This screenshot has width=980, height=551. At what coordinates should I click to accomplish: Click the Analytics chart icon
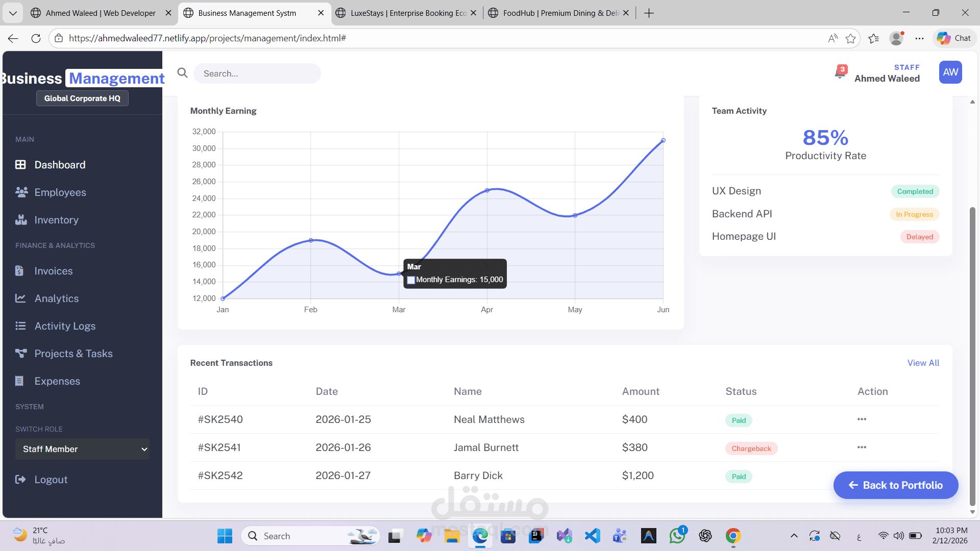click(20, 298)
